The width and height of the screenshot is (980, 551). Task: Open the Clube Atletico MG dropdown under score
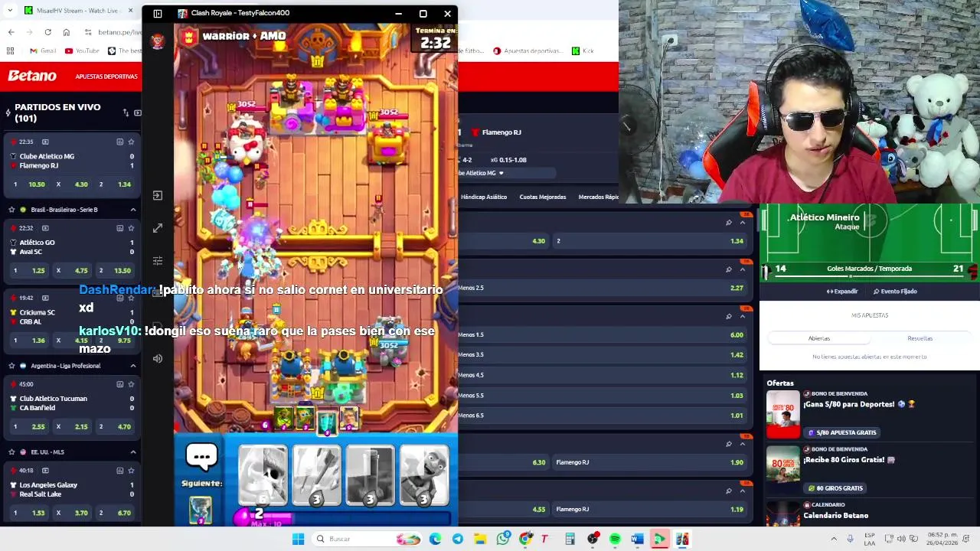pos(501,173)
